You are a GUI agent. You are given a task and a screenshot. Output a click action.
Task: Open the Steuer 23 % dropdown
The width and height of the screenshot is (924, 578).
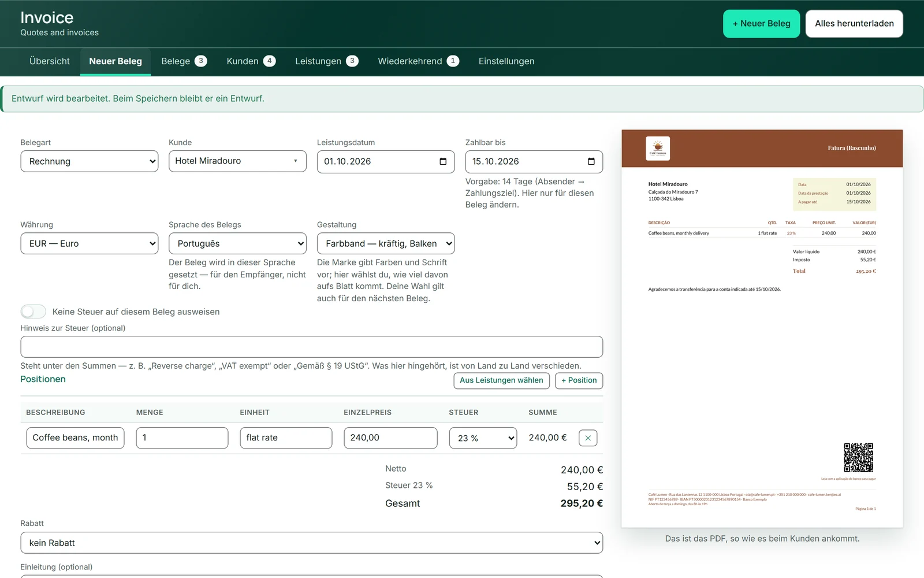[483, 438]
